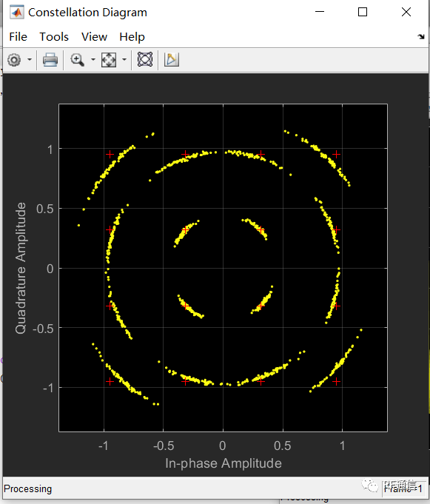Toggle the signal quality Measurements icon

pos(171,60)
